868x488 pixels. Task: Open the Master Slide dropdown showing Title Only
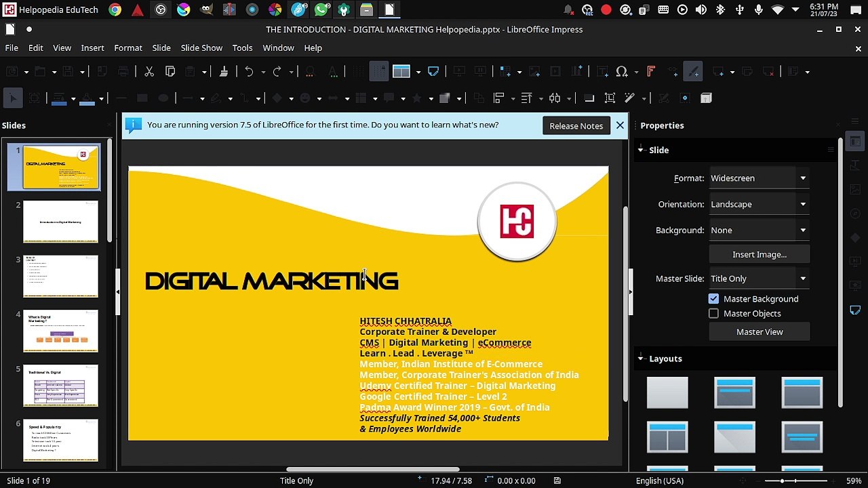pyautogui.click(x=759, y=279)
